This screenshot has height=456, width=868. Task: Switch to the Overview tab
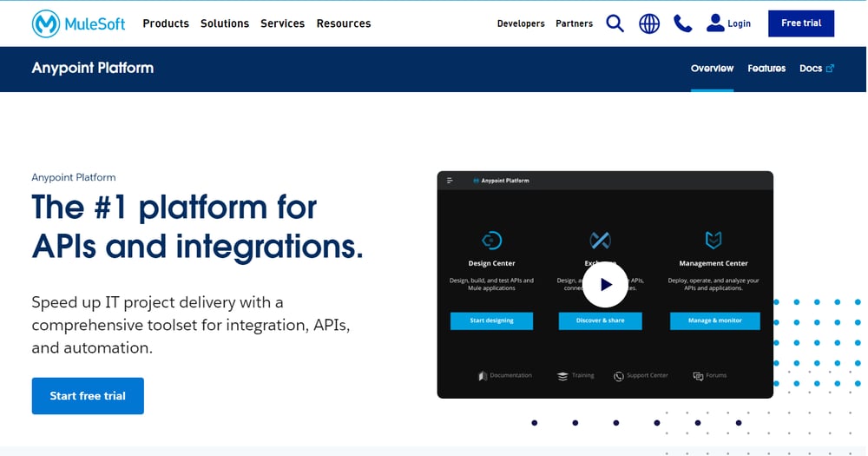pos(712,68)
